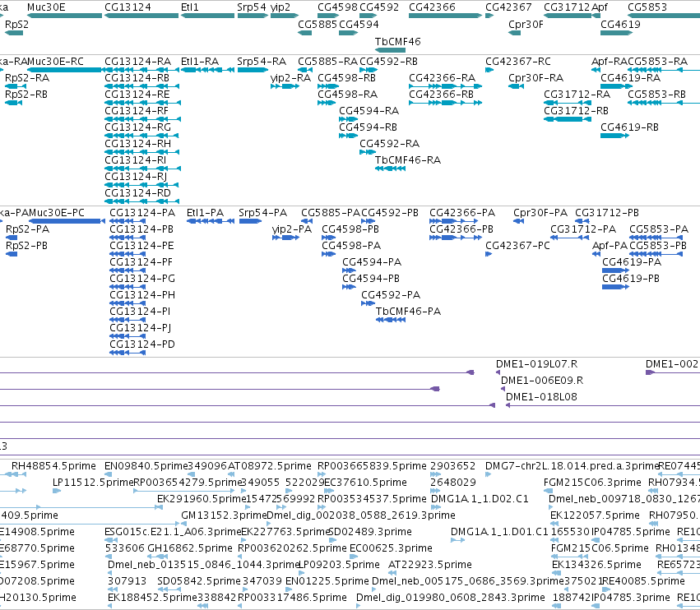
Task: Click EST EC00625.3prime
Action: 391,548
